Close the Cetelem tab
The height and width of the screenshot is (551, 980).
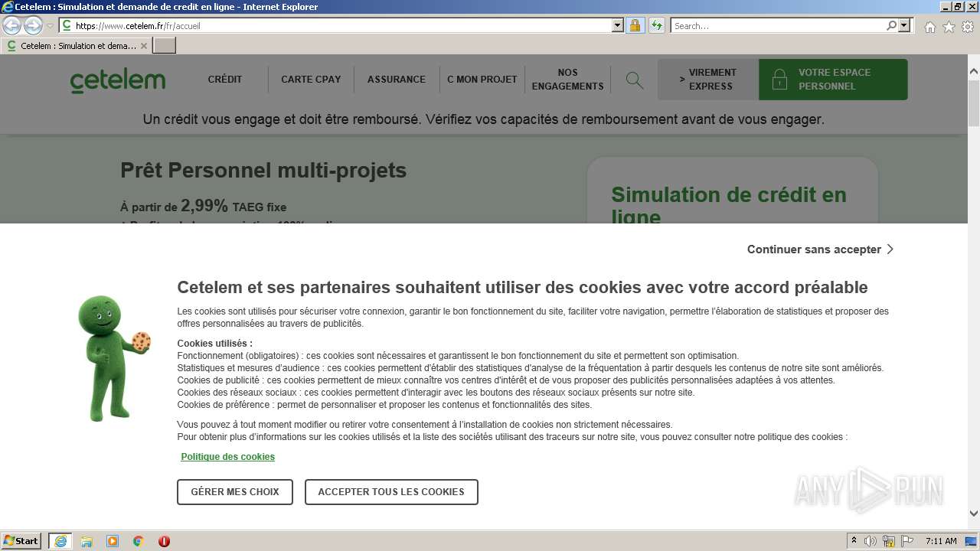click(x=143, y=46)
